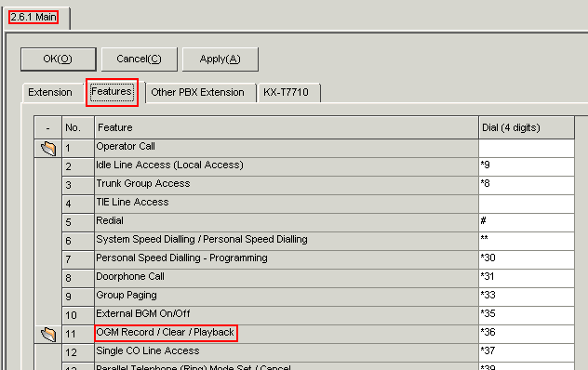Click the Dial (4 digits) column header
Viewport: 588px width, 370px height.
[x=527, y=127]
